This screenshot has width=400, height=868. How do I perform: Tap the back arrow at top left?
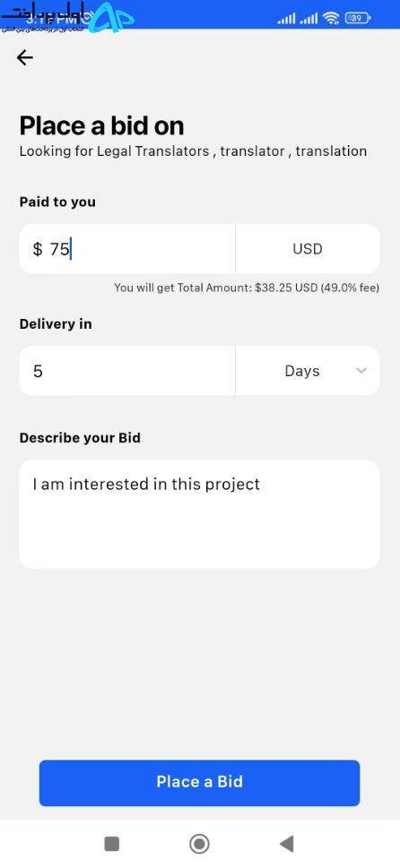click(x=25, y=57)
